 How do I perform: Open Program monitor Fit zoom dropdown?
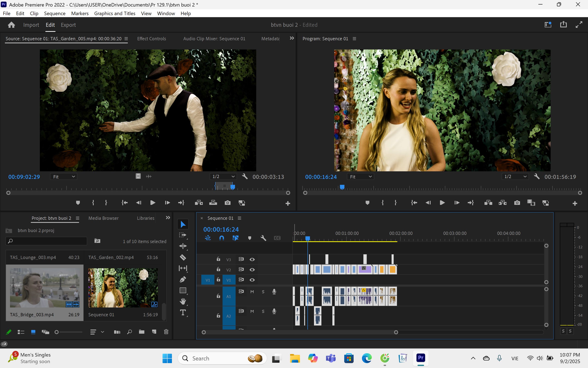360,177
